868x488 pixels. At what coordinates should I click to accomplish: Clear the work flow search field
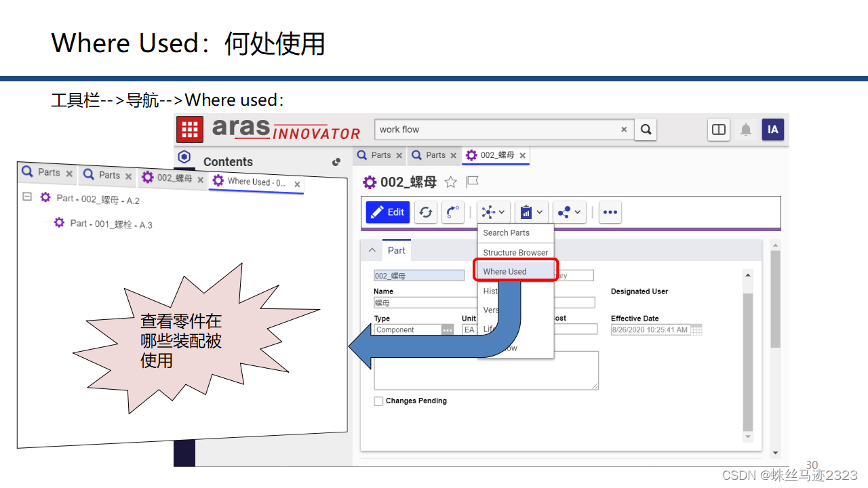click(623, 129)
